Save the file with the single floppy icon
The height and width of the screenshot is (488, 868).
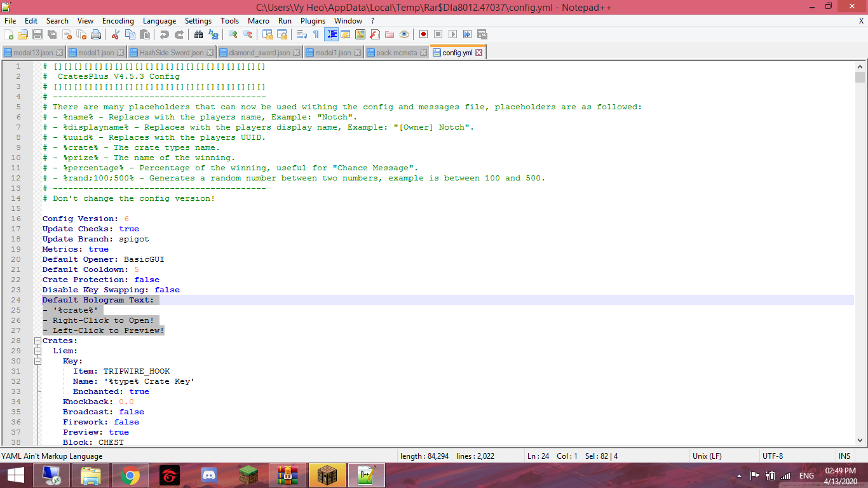tap(37, 34)
